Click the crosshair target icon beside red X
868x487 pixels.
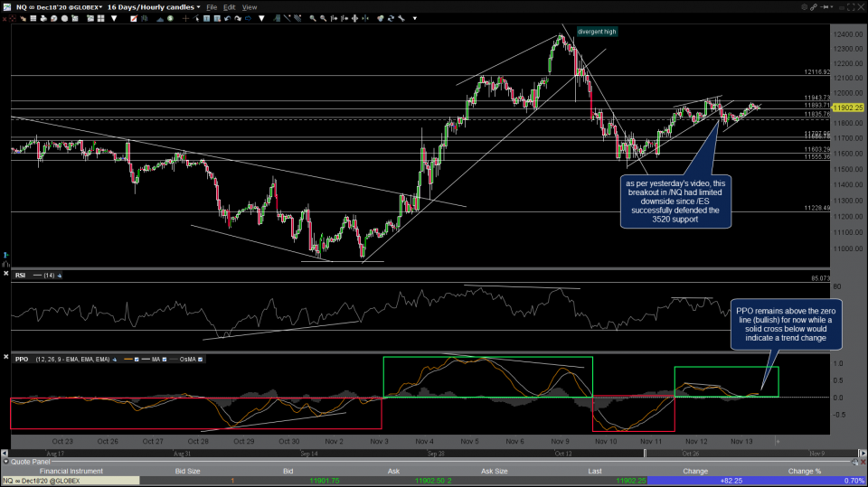coord(12,18)
